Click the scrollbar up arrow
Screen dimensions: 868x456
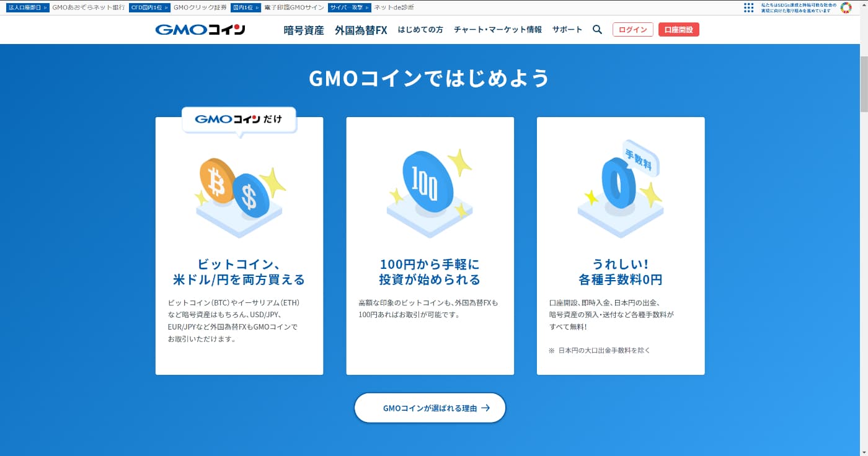[863, 4]
